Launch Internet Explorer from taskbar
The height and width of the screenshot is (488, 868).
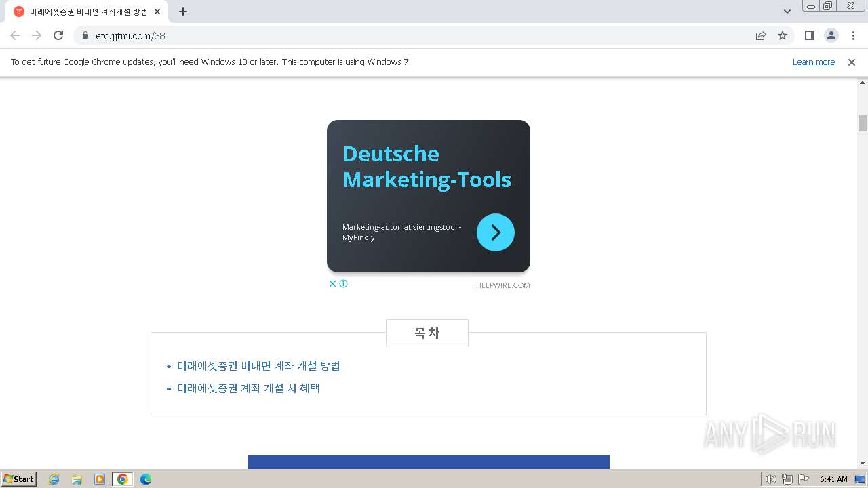click(54, 479)
